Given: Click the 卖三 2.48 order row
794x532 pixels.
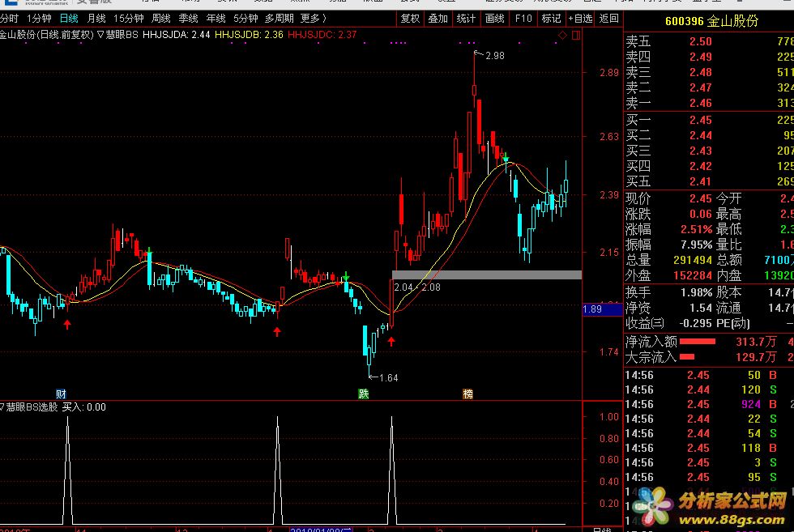Looking at the screenshot, I should click(x=710, y=72).
